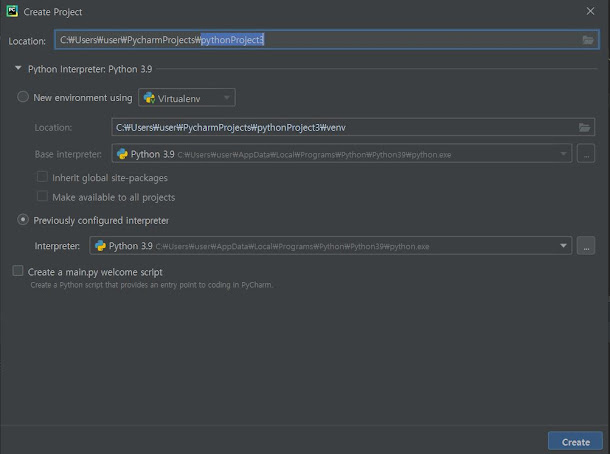
Task: Close the Create Project dialog
Action: click(590, 11)
